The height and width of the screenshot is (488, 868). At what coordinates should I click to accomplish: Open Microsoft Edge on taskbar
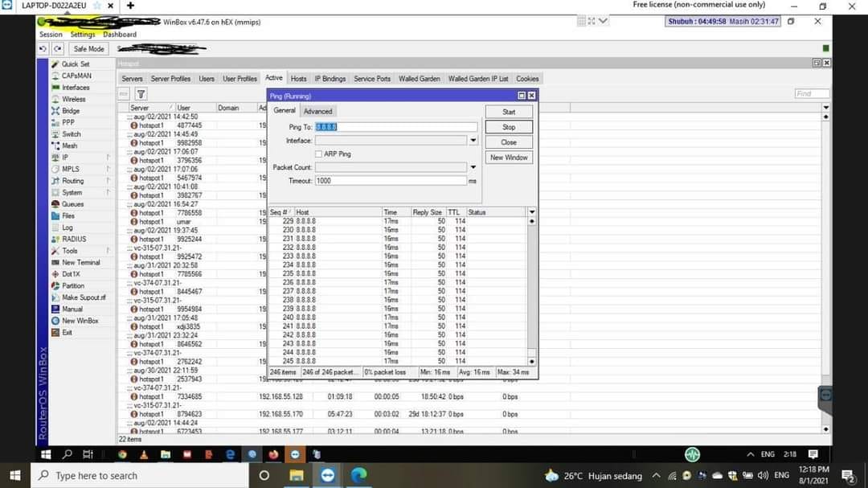(x=358, y=475)
